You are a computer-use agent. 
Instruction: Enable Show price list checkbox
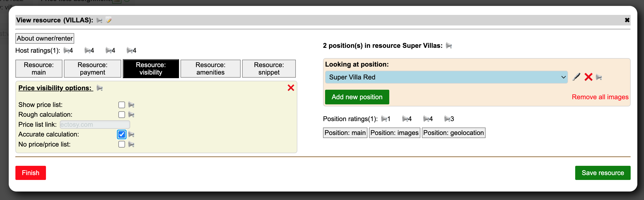(122, 105)
